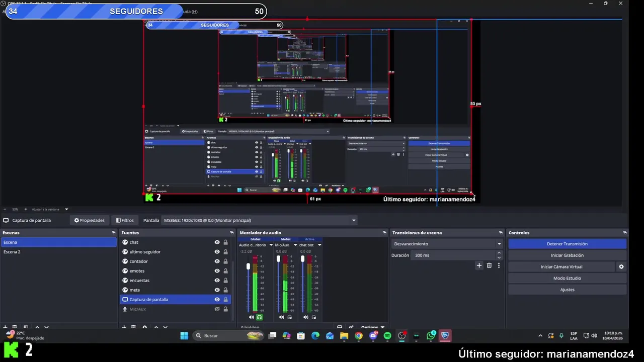
Task: Open options menu for Mic/Aux channel
Action: 295,245
